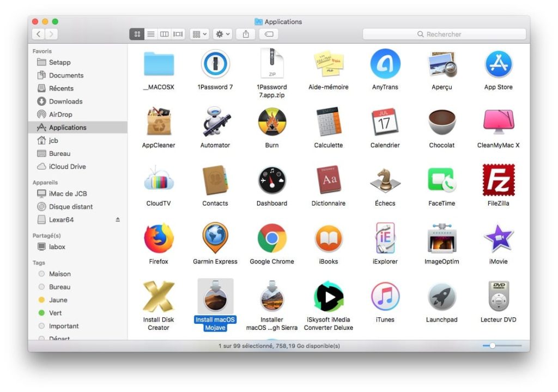The image size is (558, 392).
Task: Select the Important tag
Action: click(77, 326)
